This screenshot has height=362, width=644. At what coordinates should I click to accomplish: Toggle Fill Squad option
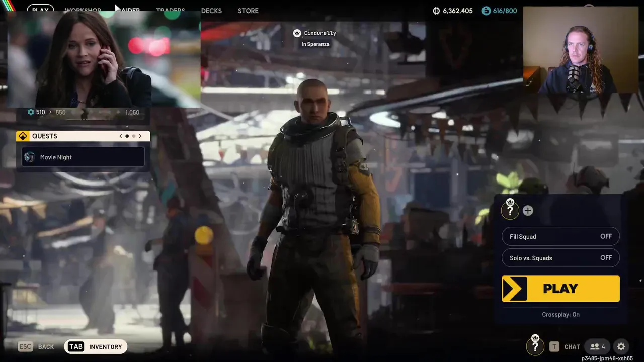(x=560, y=236)
